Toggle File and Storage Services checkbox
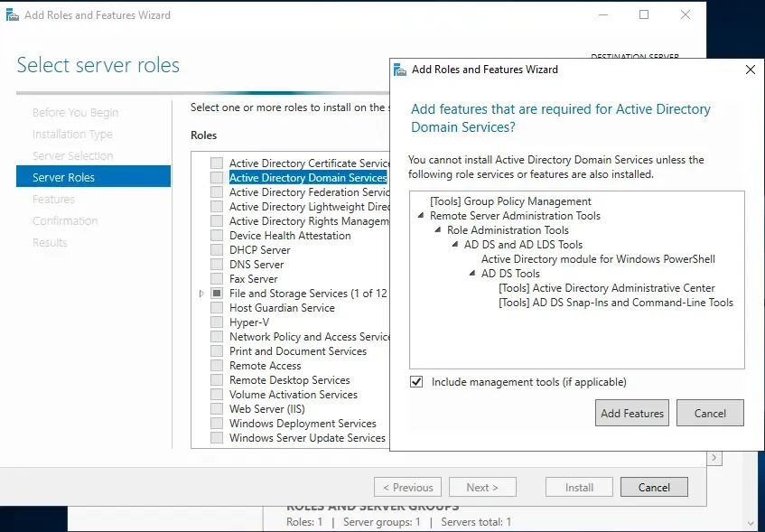 [217, 294]
